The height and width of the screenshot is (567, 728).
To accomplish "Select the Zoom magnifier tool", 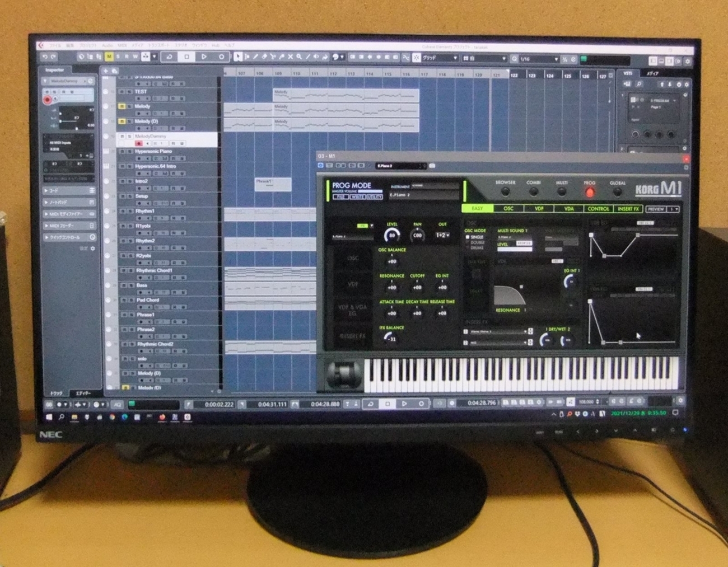I will 299,57.
